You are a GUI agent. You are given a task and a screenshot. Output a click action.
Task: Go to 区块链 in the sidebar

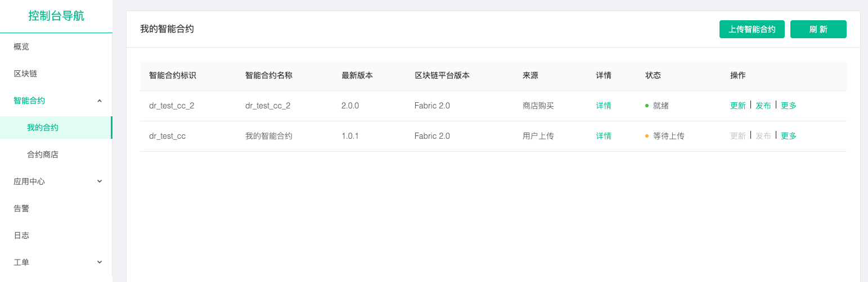click(x=25, y=74)
